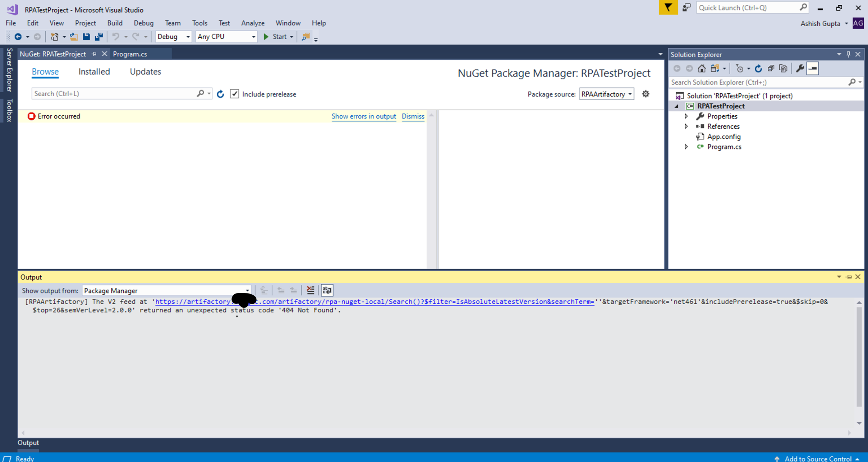This screenshot has height=462, width=868.
Task: Open Show output from dropdown
Action: pyautogui.click(x=166, y=291)
